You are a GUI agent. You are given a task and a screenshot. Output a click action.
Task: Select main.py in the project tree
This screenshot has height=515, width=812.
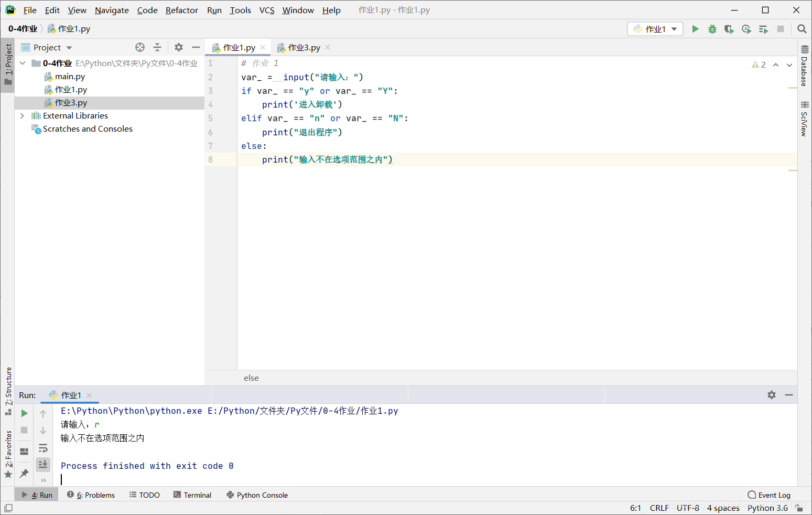[70, 77]
